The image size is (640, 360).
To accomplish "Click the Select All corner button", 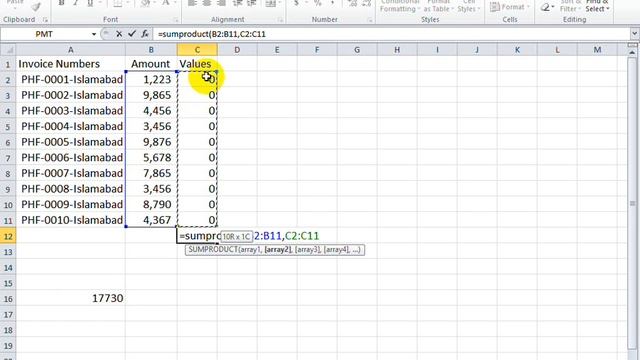I will tap(8, 50).
